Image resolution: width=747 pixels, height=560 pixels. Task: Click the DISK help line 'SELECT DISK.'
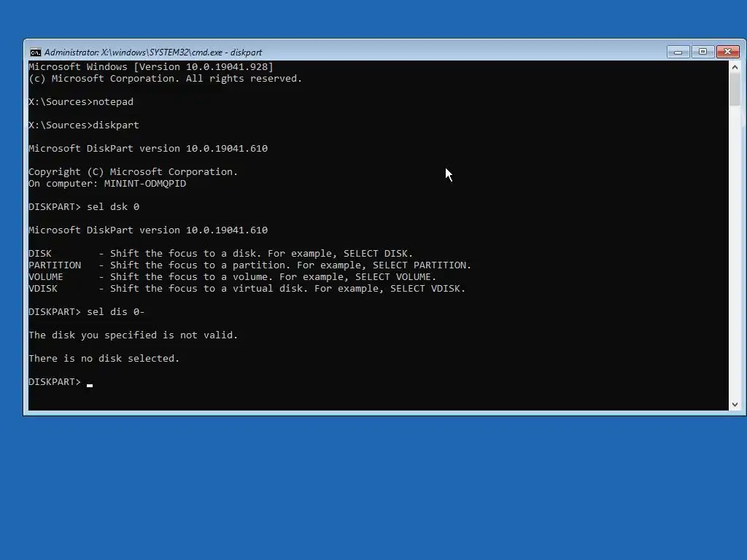click(221, 254)
